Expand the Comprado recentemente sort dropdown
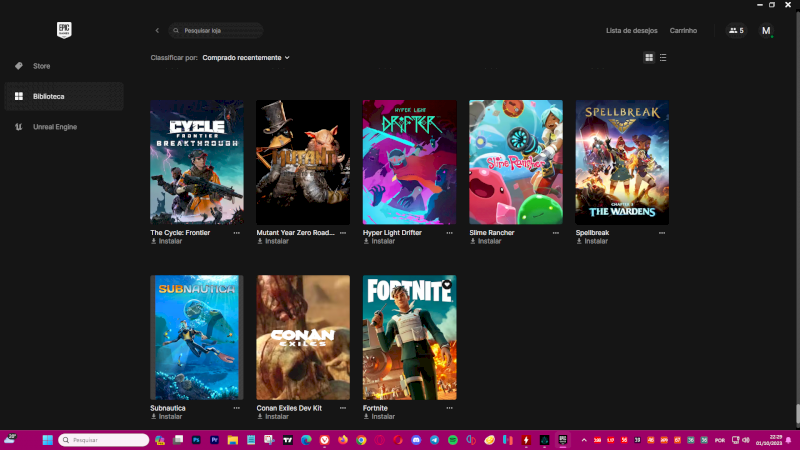This screenshot has height=450, width=800. (x=245, y=58)
